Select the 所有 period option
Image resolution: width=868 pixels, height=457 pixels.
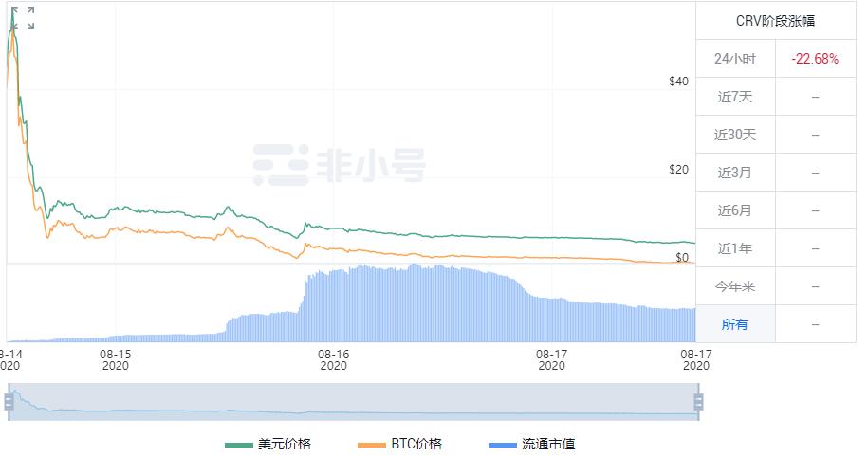(x=735, y=324)
